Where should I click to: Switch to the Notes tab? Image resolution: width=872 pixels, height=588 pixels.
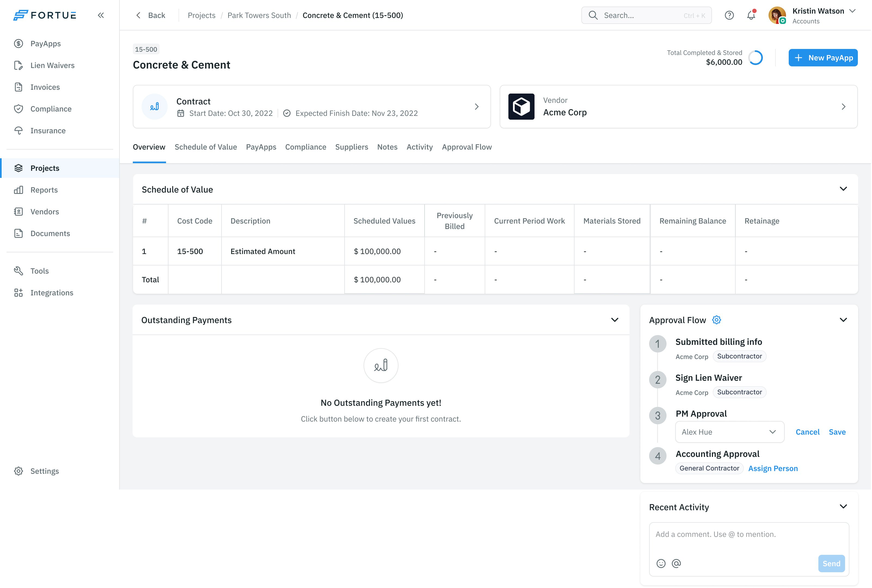(388, 147)
